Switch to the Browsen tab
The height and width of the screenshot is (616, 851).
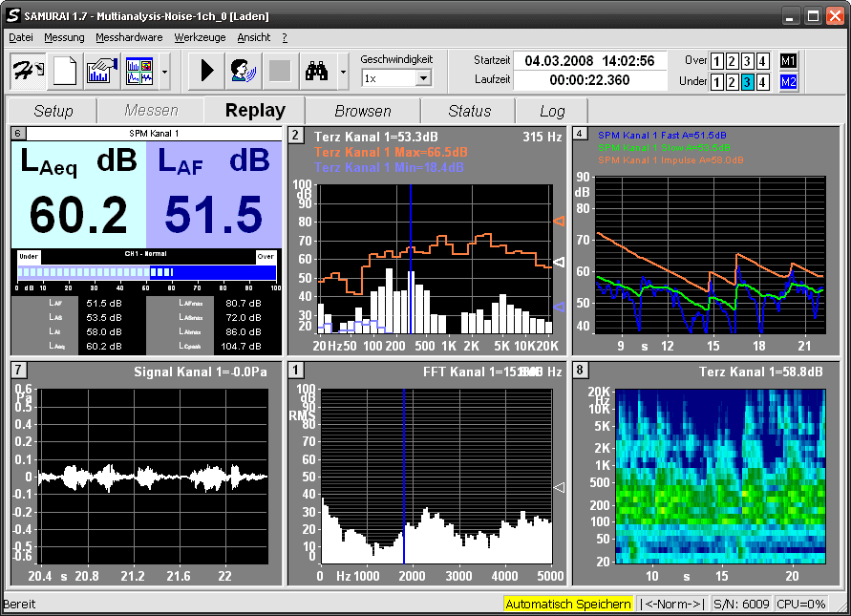click(x=362, y=111)
